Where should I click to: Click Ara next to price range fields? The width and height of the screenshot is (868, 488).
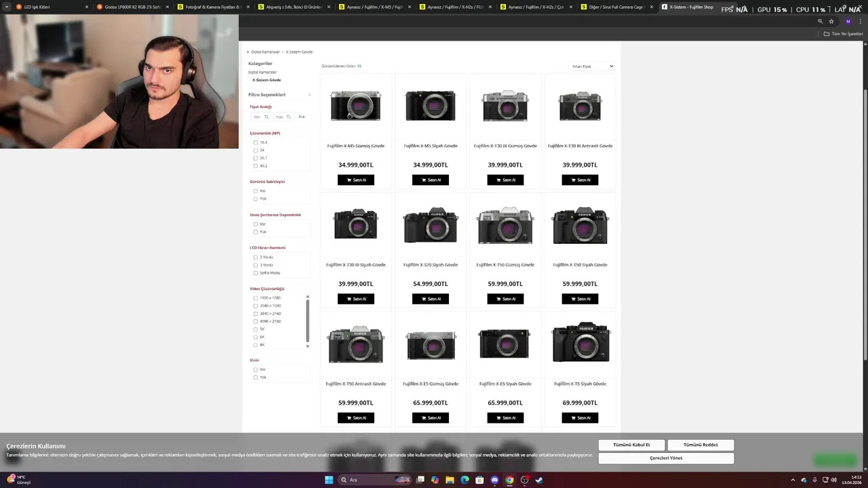coord(302,117)
